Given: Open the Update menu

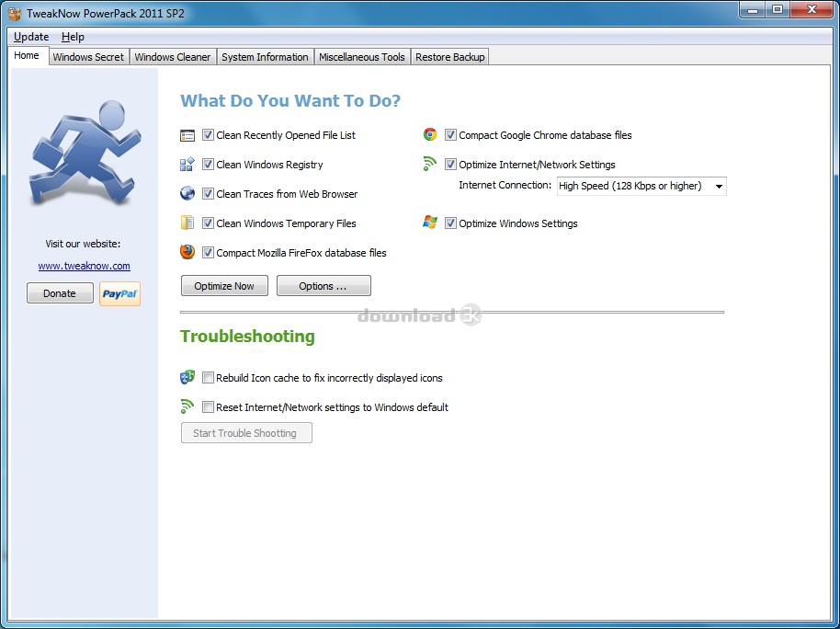Looking at the screenshot, I should 31,37.
